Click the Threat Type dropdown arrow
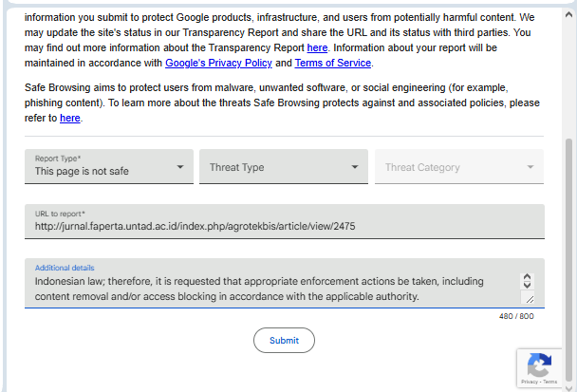Screen dimensions: 577x392 point(355,168)
